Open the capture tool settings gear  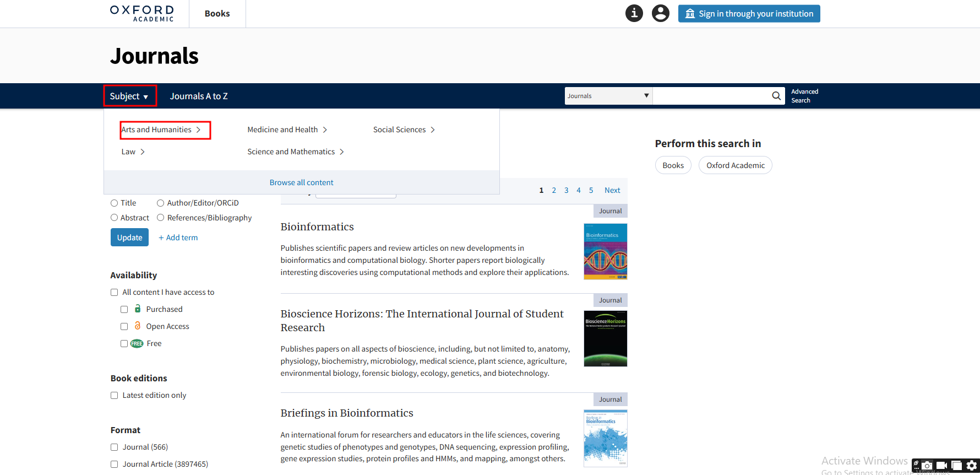[972, 466]
